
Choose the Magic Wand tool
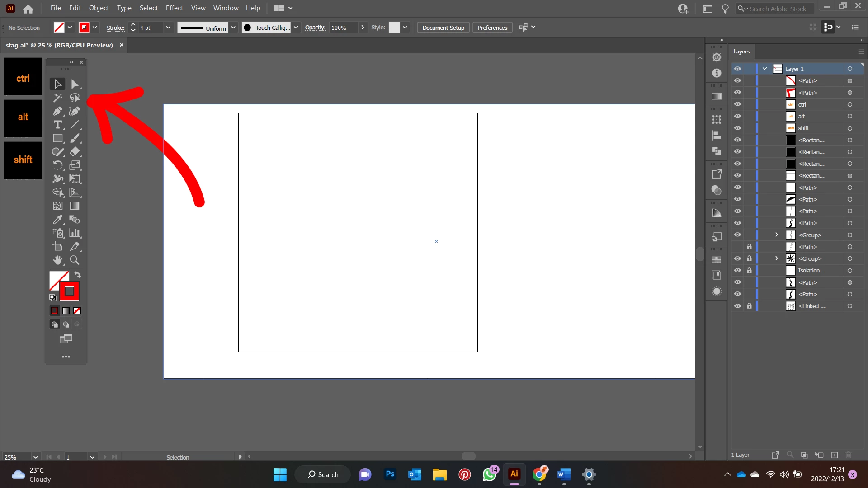[x=57, y=98]
